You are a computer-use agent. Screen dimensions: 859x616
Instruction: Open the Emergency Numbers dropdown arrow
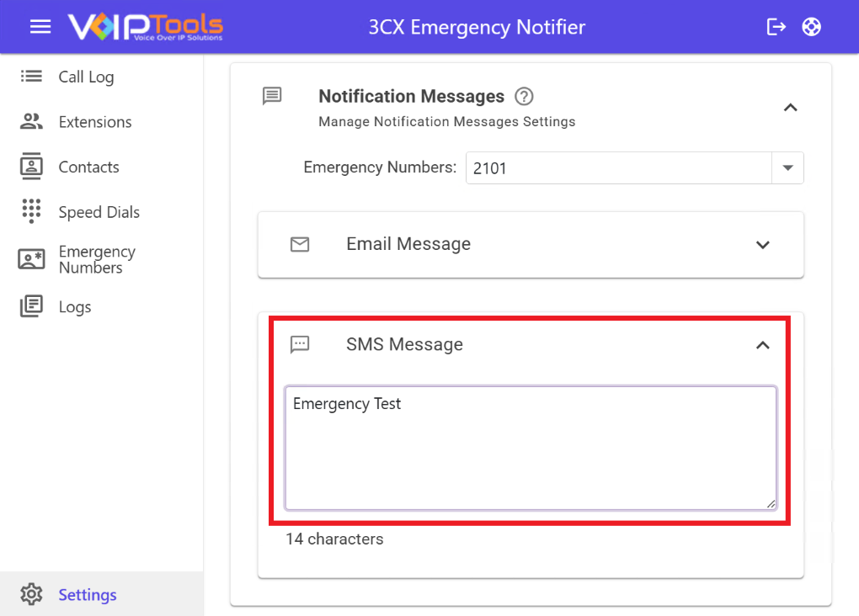(787, 167)
